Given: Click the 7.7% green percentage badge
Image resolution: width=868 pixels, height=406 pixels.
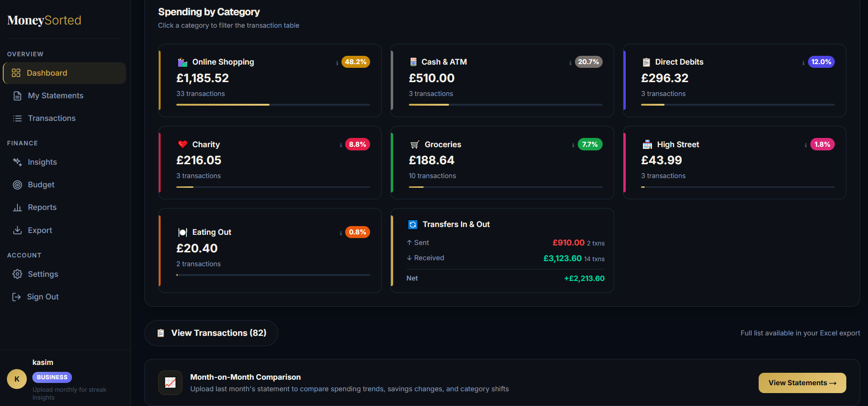Looking at the screenshot, I should (590, 144).
